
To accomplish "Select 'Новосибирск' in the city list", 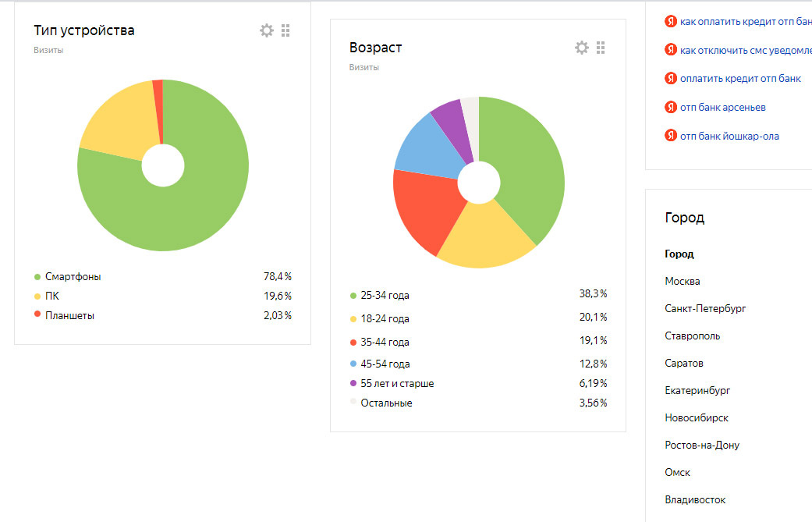I will [697, 418].
